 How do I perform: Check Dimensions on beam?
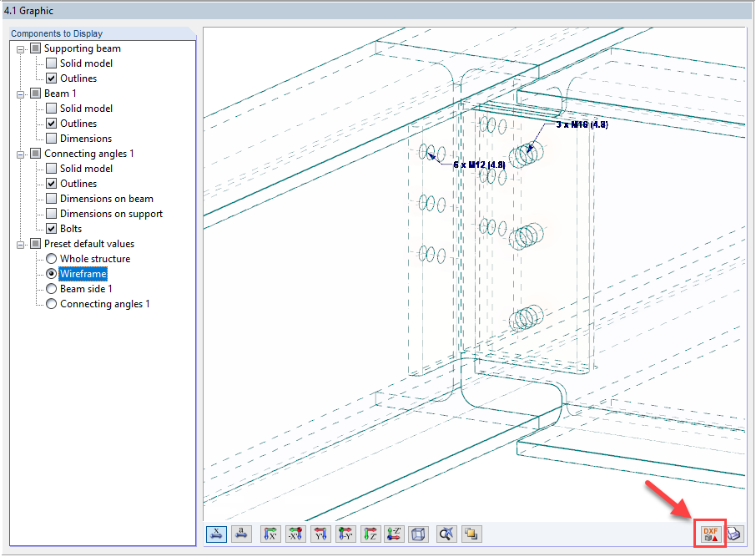point(51,198)
